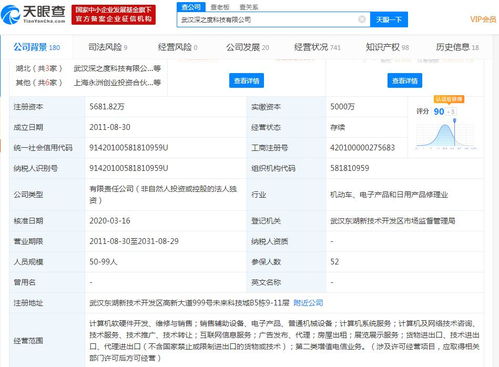The image size is (499, 367).
Task: Click the 登记机关 label cell
Action: point(286,221)
